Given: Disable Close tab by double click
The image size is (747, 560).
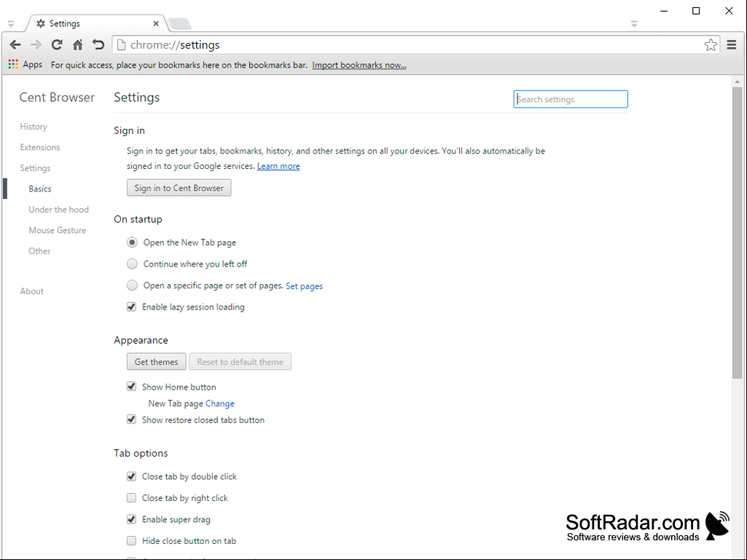Looking at the screenshot, I should tap(131, 476).
